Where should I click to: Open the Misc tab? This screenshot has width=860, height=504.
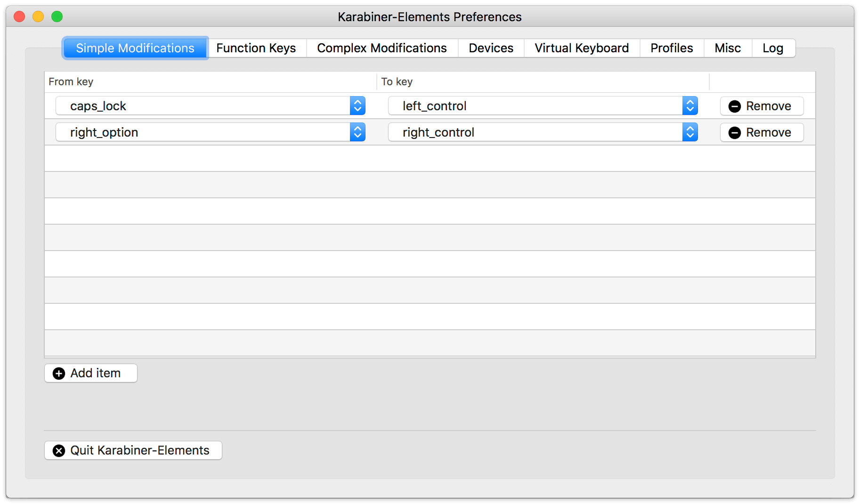click(728, 48)
